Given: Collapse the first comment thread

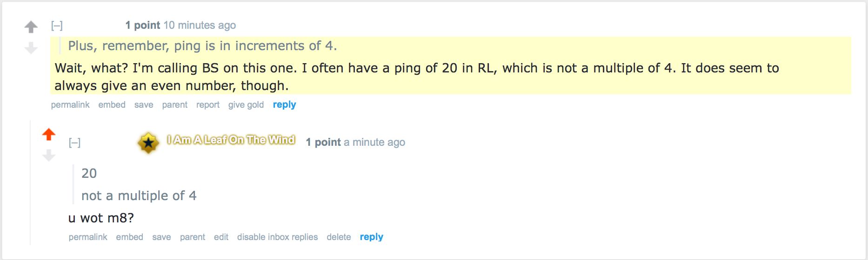Looking at the screenshot, I should (x=57, y=26).
